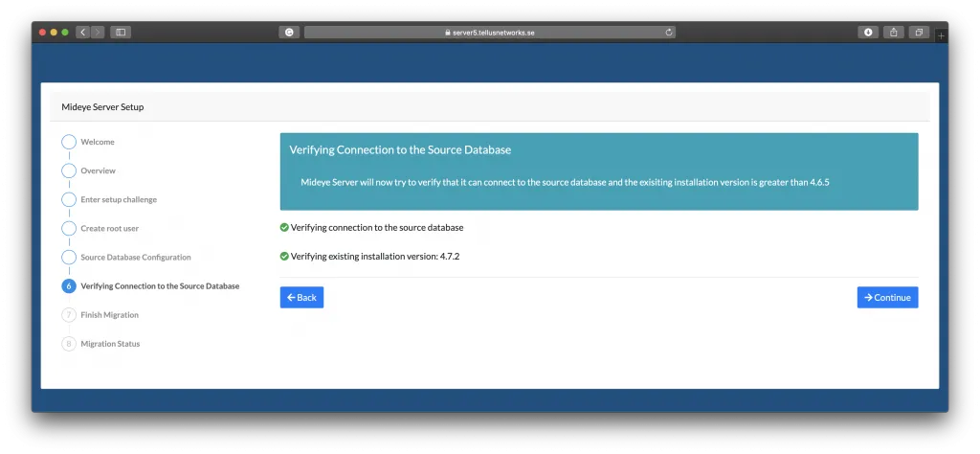Image resolution: width=980 pixels, height=454 pixels.
Task: Click green check beside Verifying connection
Action: [284, 228]
